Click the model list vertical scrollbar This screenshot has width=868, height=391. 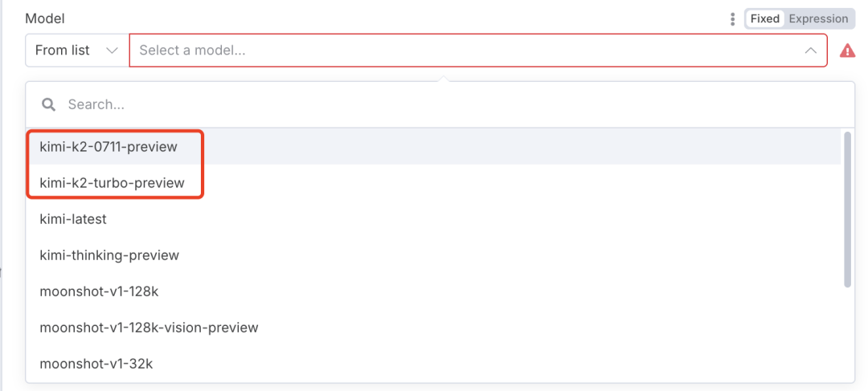pyautogui.click(x=847, y=209)
